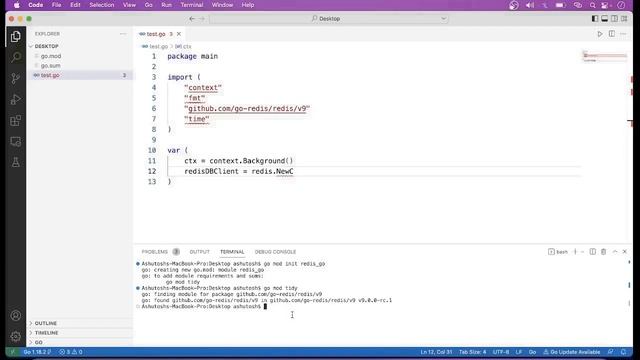The image size is (640, 360).
Task: Open new terminal plus button
Action: pos(576,252)
